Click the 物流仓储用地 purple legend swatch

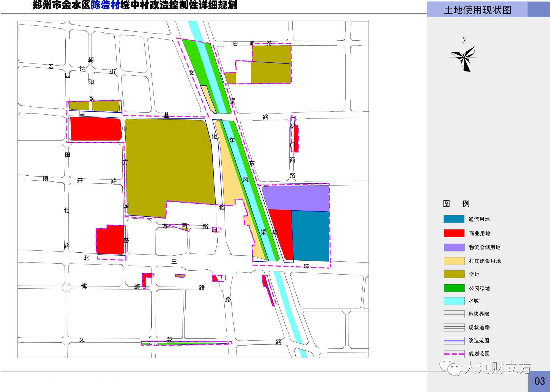(x=454, y=247)
